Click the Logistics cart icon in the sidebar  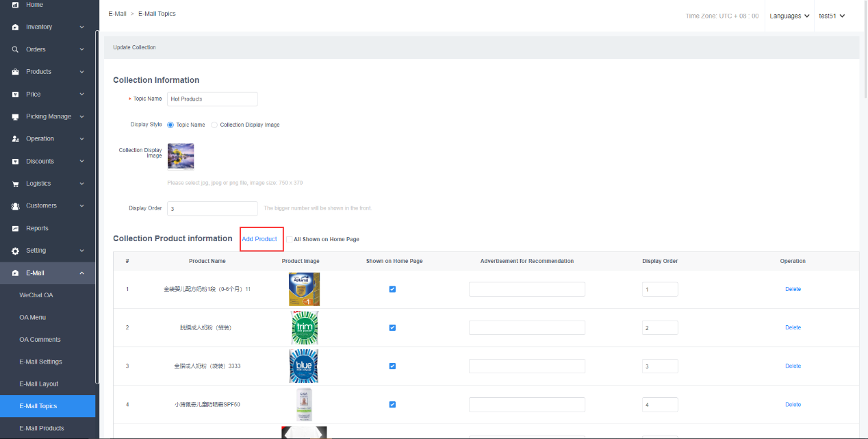(x=15, y=184)
